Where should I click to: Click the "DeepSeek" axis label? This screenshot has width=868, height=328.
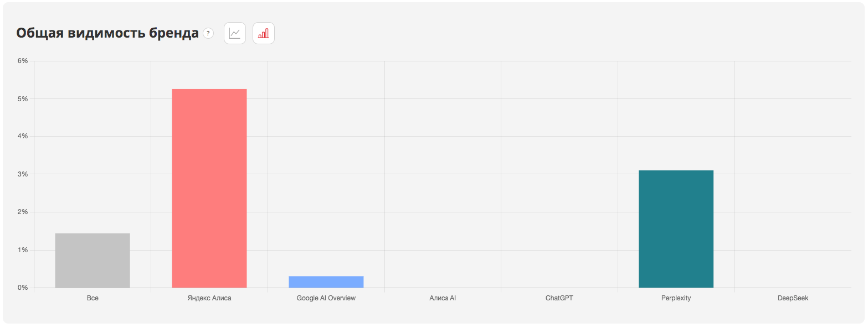coord(793,298)
